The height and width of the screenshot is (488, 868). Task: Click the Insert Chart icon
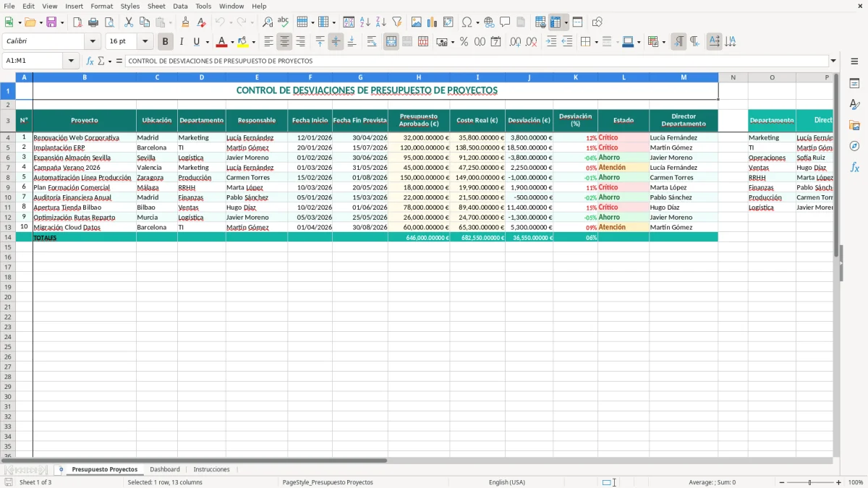click(433, 22)
